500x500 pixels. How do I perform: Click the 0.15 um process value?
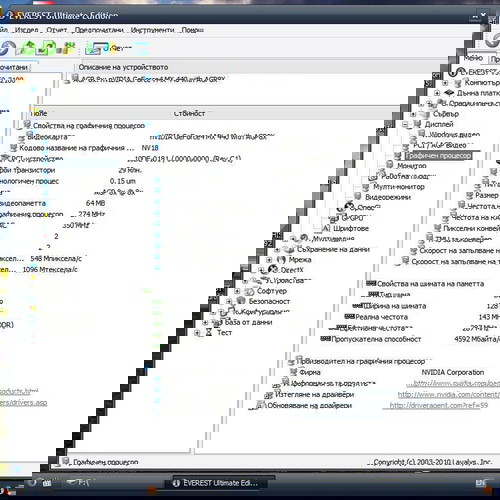(x=123, y=181)
